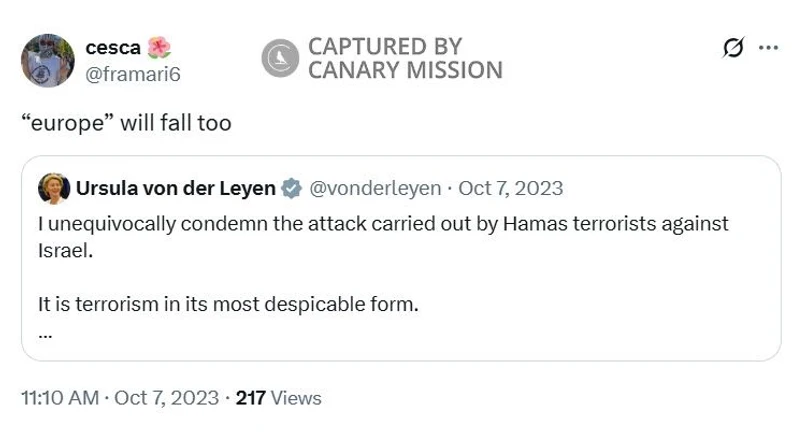Click the blue verified badge
This screenshot has width=800, height=432.
(x=291, y=188)
